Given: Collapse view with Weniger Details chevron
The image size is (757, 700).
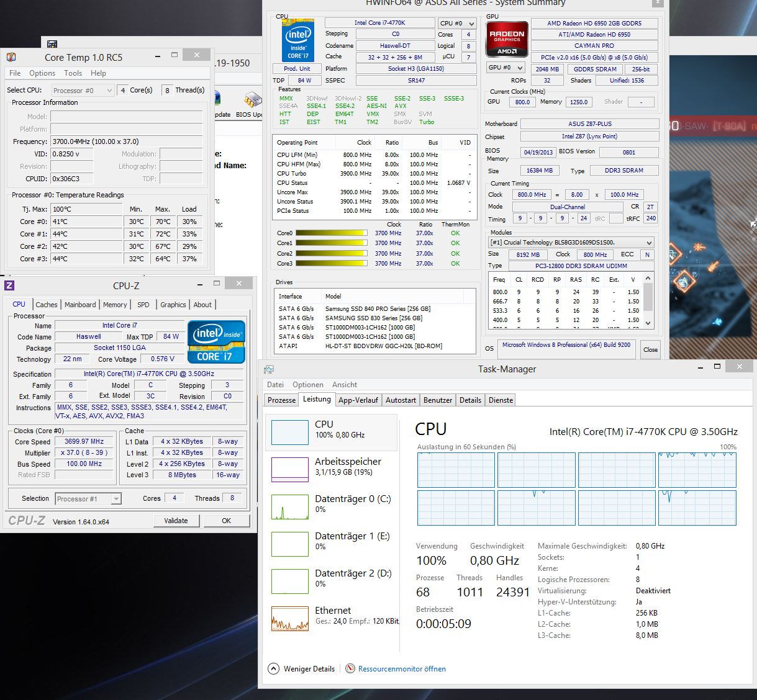Looking at the screenshot, I should (274, 668).
